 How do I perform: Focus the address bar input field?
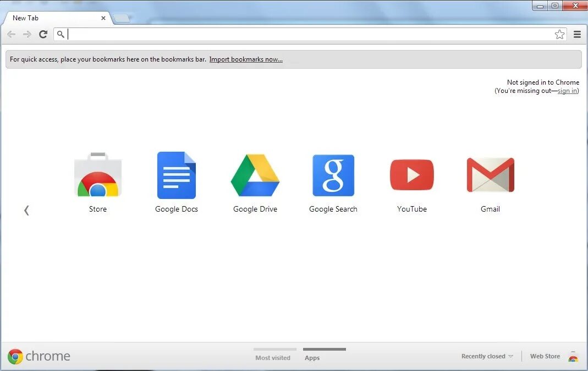(x=310, y=35)
